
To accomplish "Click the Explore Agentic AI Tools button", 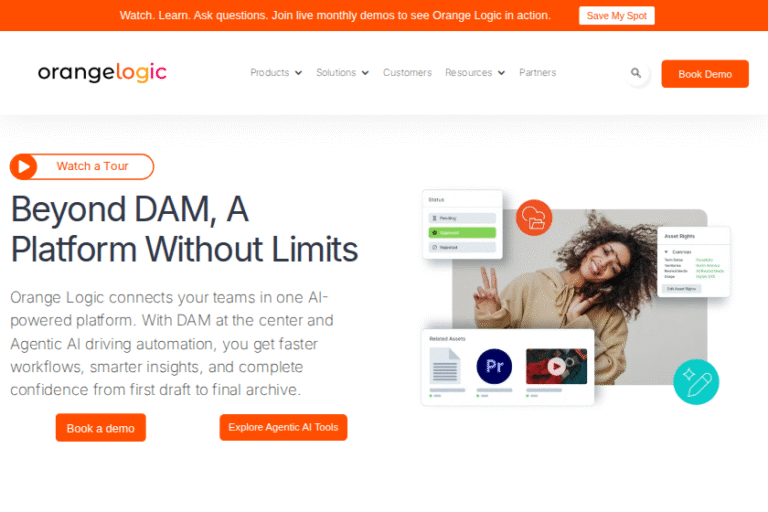I will point(283,427).
